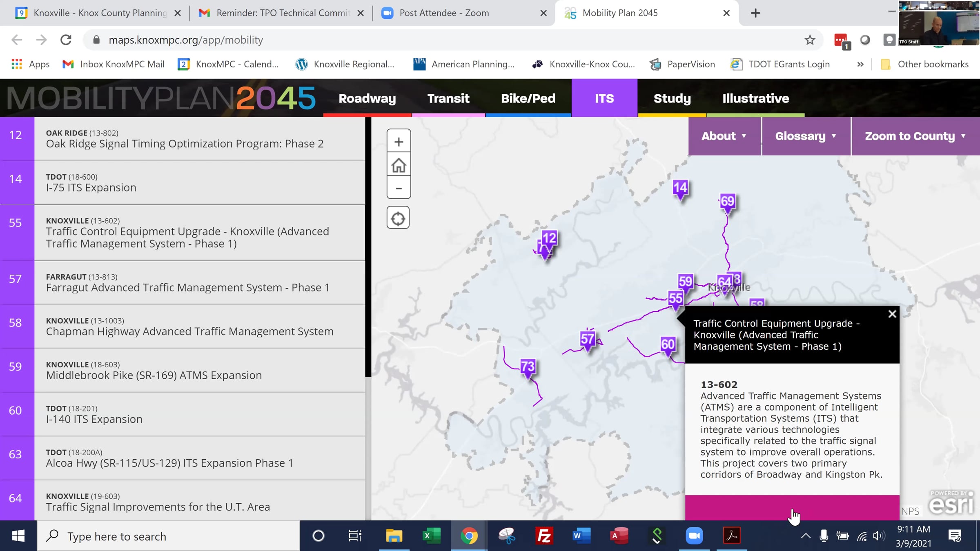Select Traffic Signal Improvements for U.T. Area

tap(183, 501)
